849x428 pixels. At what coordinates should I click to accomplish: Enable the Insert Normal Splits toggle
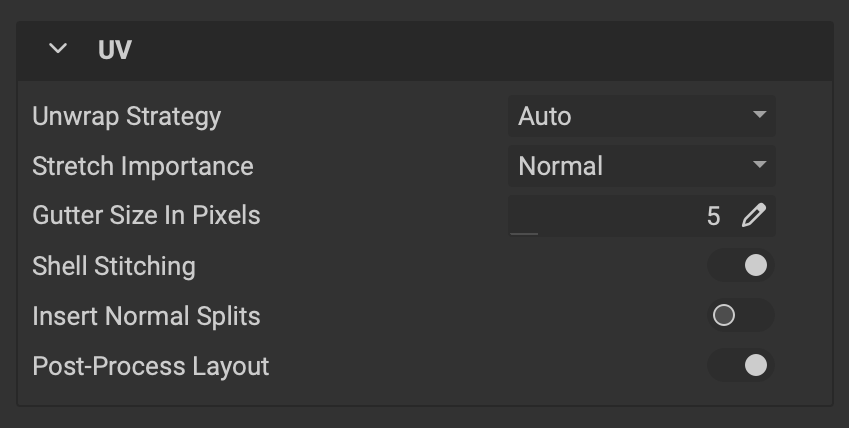(x=740, y=316)
